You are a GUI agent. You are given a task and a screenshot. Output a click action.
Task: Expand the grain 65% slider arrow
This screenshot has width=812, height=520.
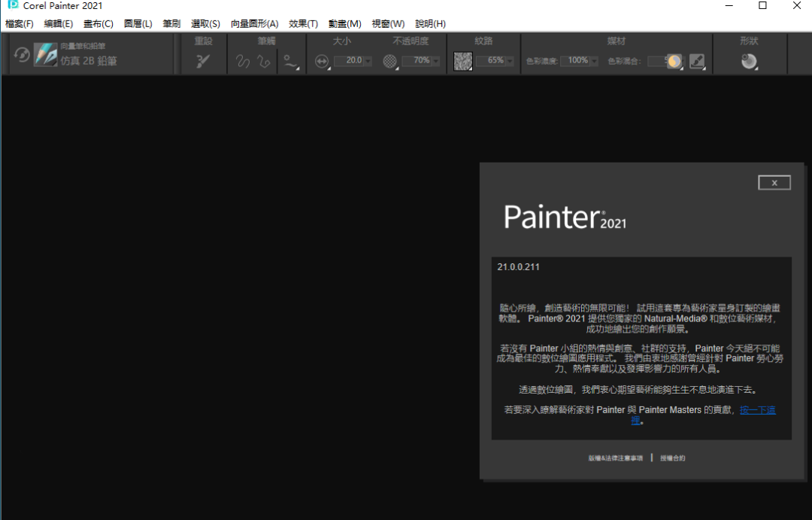[x=510, y=61]
